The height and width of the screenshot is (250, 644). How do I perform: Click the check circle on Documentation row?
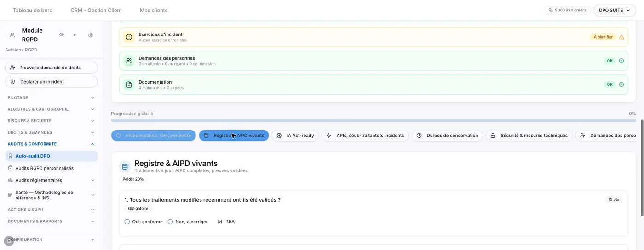click(x=621, y=85)
